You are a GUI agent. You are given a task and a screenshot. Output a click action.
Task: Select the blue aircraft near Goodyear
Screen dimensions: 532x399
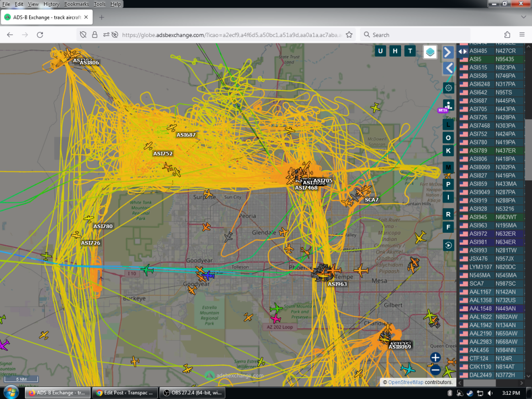click(208, 275)
